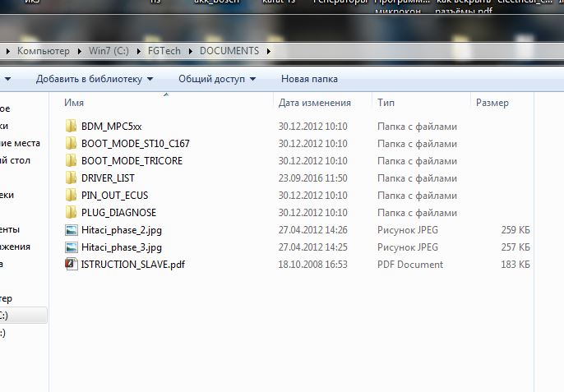The image size is (564, 392).
Task: Click the PDF Document type cell
Action: click(x=410, y=265)
